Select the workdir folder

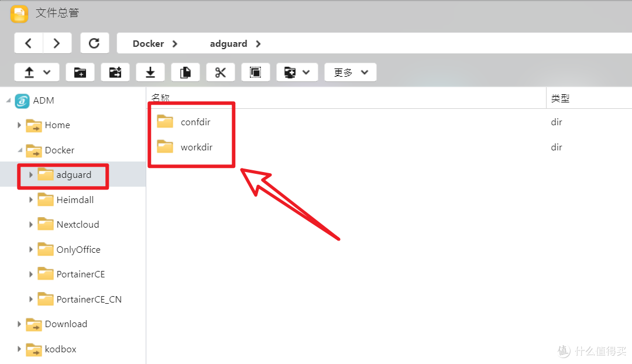pyautogui.click(x=196, y=147)
